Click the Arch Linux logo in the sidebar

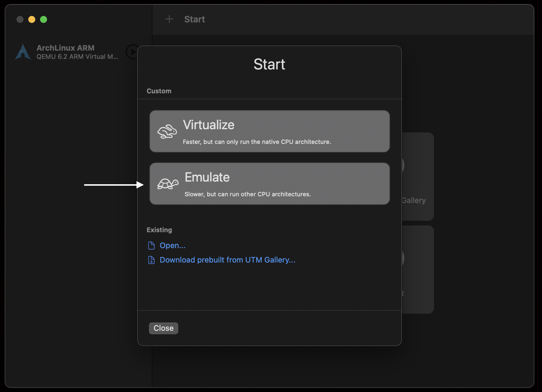23,52
